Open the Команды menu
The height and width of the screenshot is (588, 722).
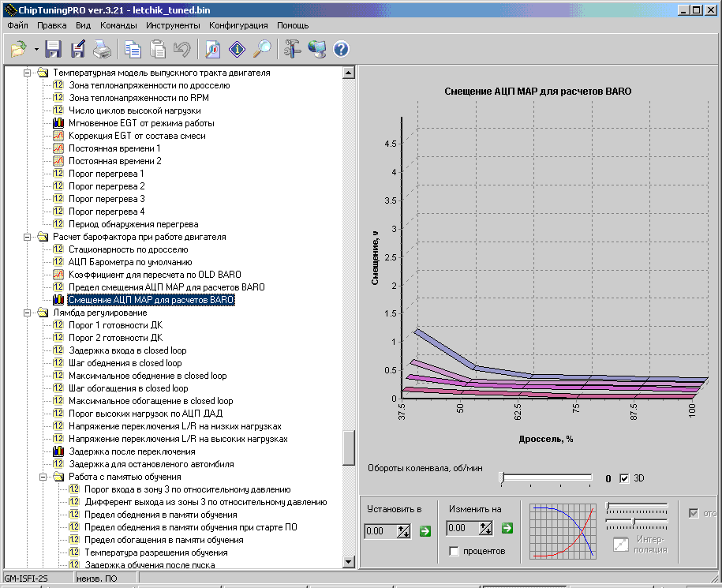click(x=118, y=25)
